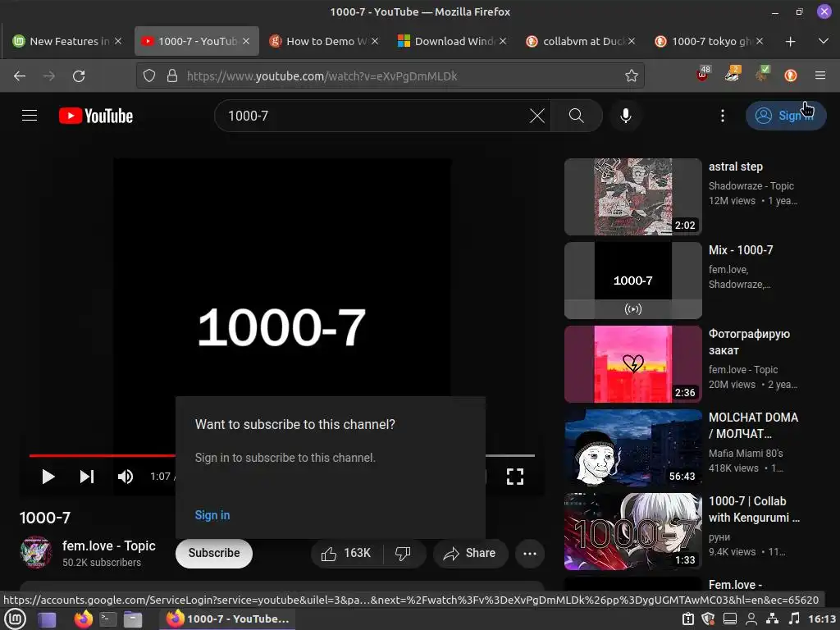Close the New Features tab

point(118,41)
